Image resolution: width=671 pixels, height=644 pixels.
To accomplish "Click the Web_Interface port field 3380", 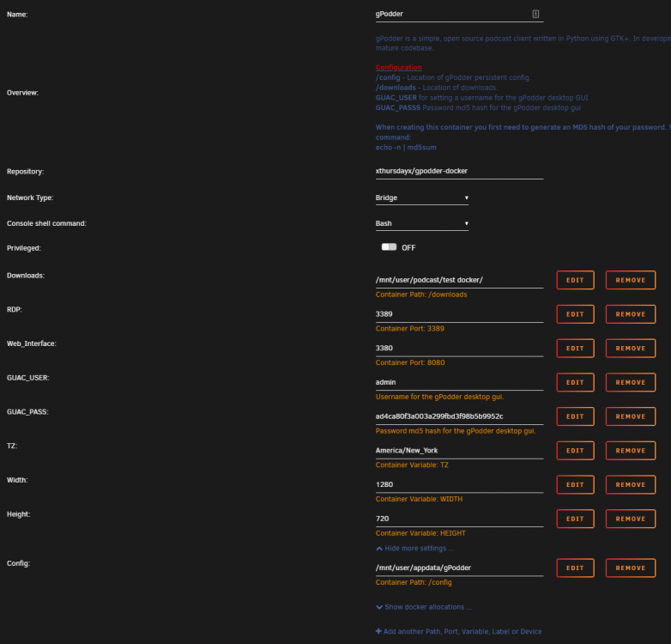I will 459,348.
